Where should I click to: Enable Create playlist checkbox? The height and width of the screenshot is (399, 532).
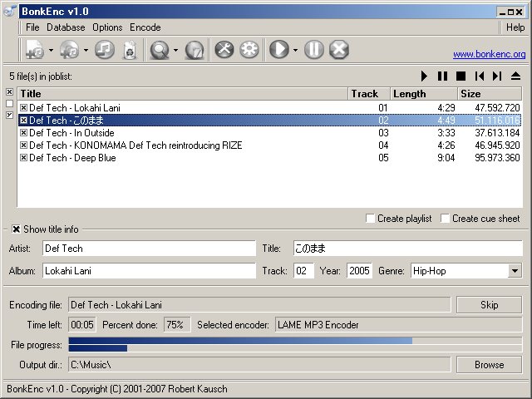[370, 218]
